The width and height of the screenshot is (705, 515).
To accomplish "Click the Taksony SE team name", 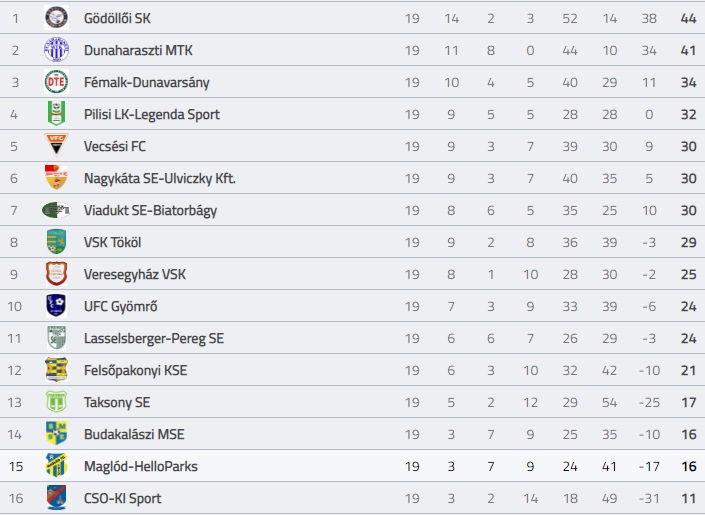I will (117, 402).
